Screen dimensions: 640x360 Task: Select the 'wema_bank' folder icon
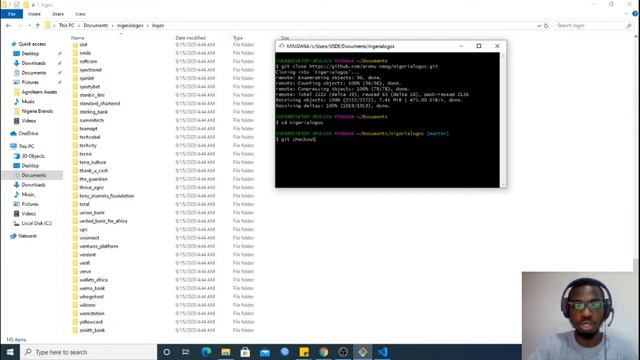pos(75,288)
